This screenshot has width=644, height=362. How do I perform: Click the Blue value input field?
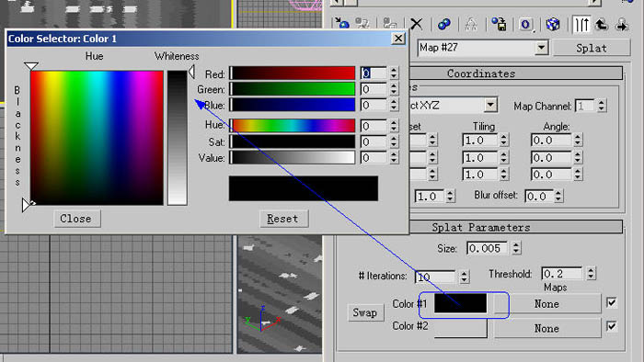tap(374, 105)
